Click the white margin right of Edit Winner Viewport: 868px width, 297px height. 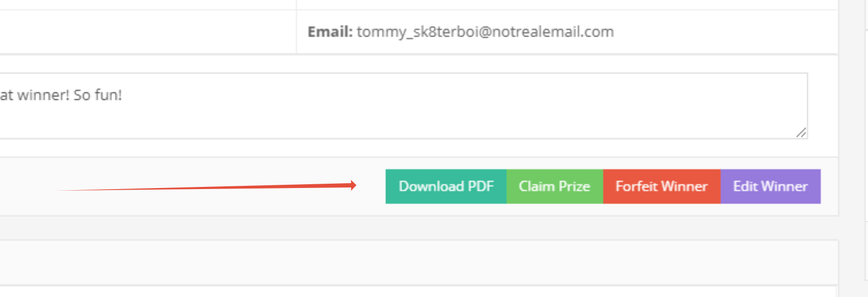[829, 186]
